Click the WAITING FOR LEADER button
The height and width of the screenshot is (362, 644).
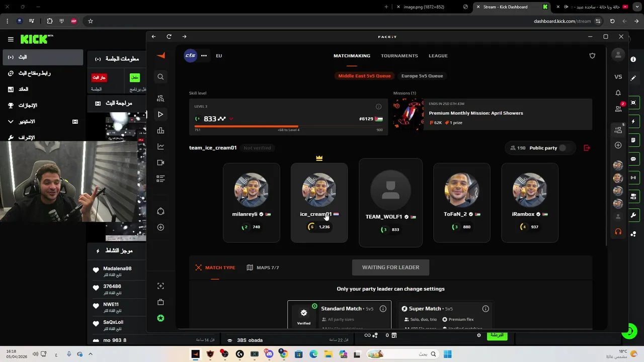[x=390, y=267]
